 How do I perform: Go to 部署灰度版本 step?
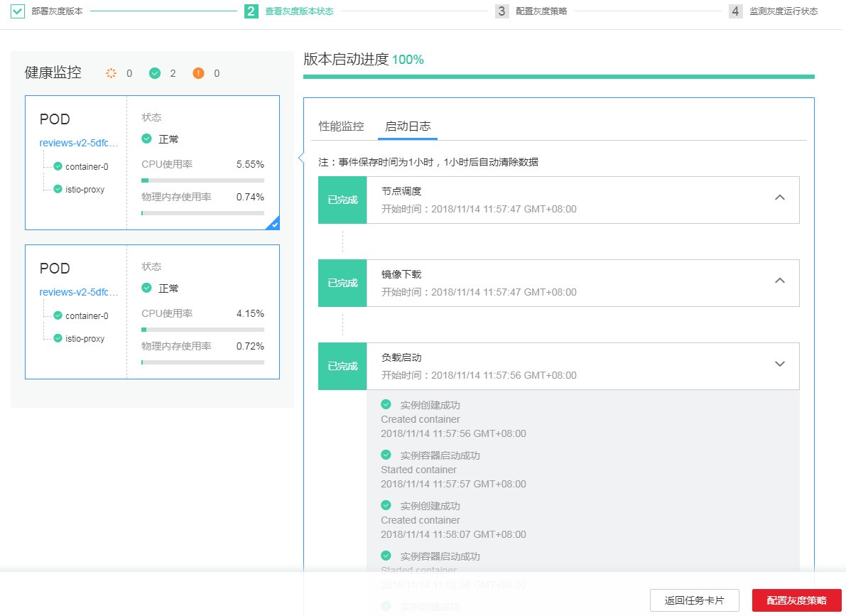click(x=58, y=11)
